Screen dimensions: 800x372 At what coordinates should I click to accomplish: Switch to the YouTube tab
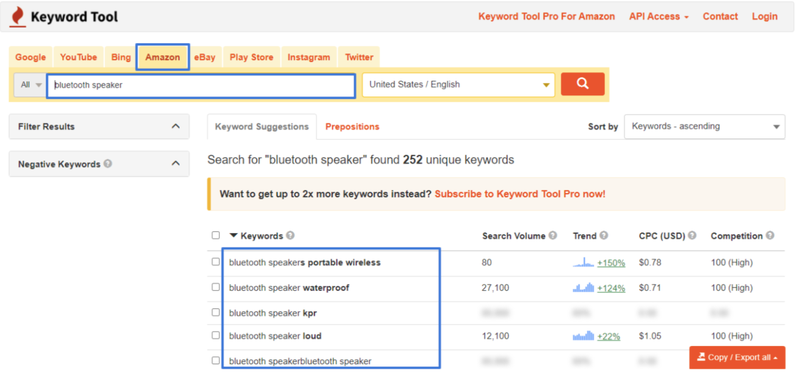(79, 57)
